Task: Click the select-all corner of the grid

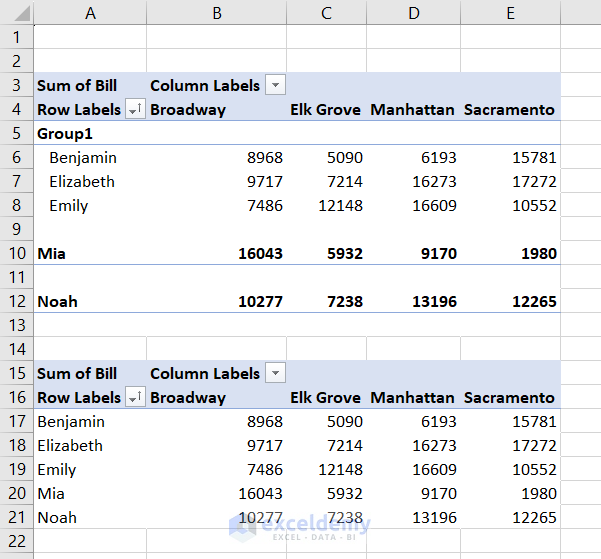Action: 16,13
